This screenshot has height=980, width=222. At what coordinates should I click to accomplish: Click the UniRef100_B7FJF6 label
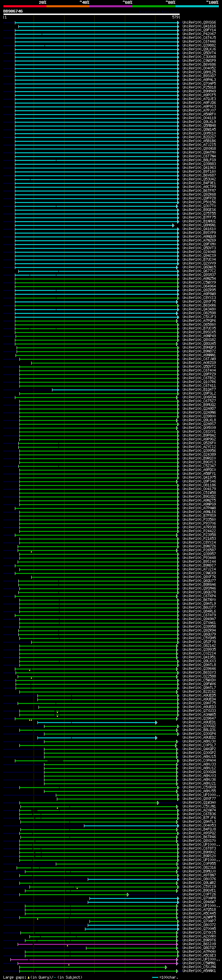(x=199, y=818)
